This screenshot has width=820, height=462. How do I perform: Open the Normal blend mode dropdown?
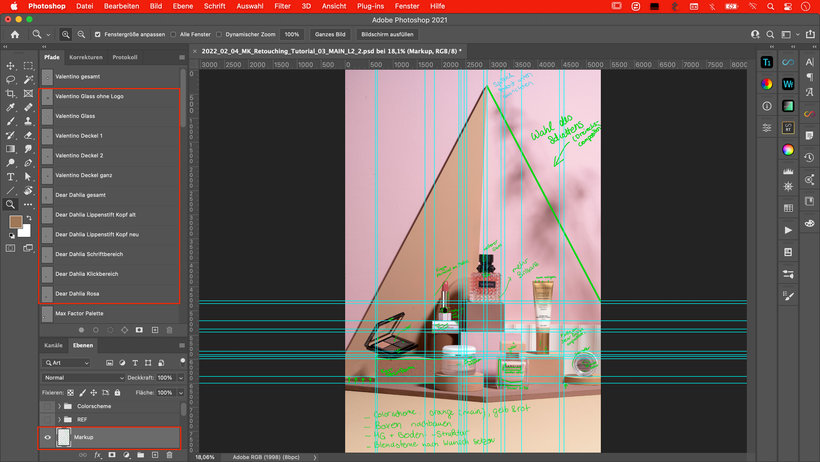click(x=83, y=378)
